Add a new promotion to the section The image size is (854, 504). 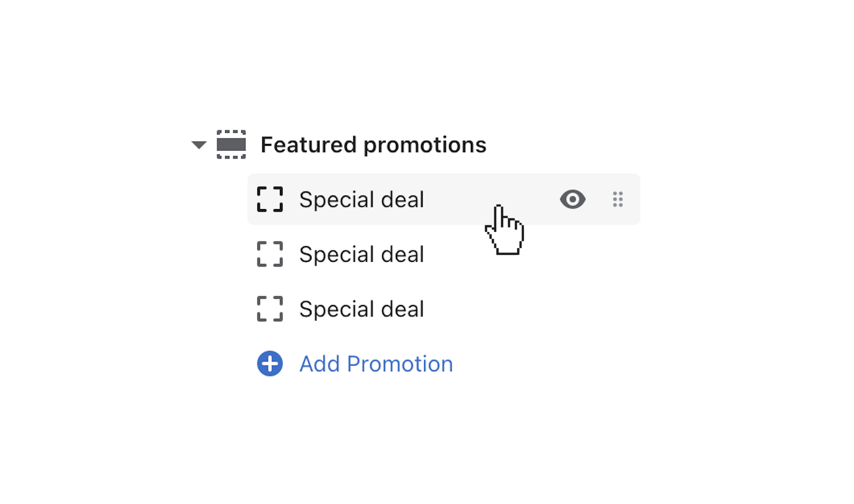(375, 363)
